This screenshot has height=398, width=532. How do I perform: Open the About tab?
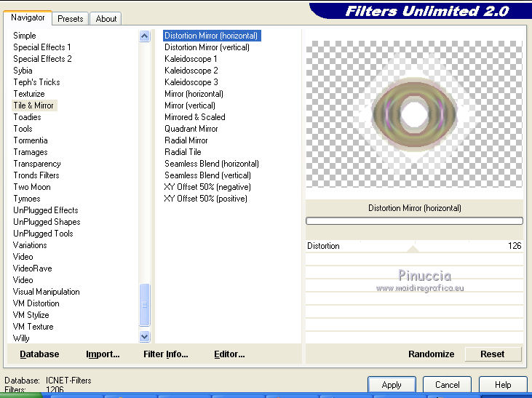(x=106, y=19)
